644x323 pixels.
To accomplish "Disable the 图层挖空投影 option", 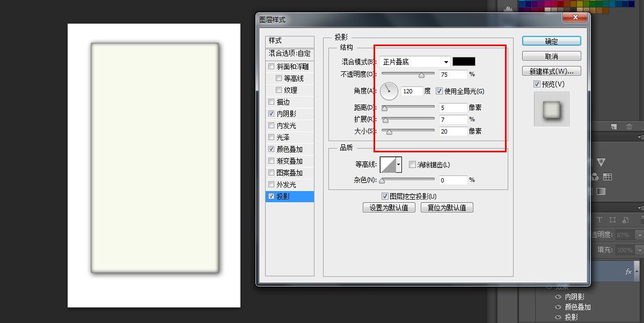I will (385, 196).
